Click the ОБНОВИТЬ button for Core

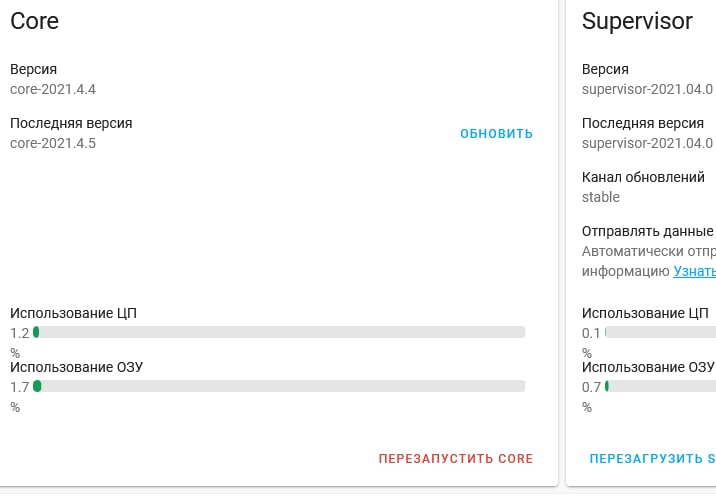(x=496, y=134)
